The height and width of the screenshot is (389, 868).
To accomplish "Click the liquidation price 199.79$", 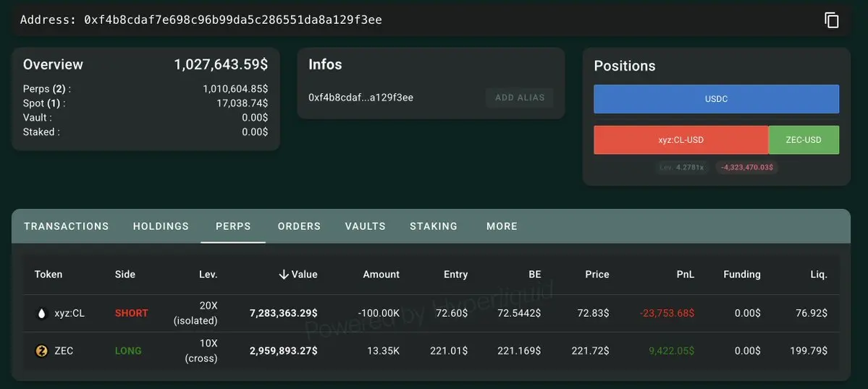I will tap(809, 351).
